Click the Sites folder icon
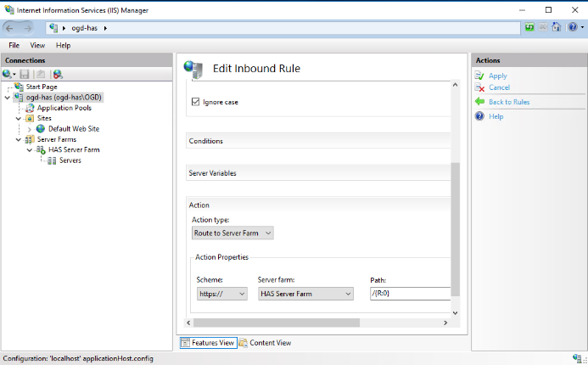The image size is (588, 365). tap(30, 119)
